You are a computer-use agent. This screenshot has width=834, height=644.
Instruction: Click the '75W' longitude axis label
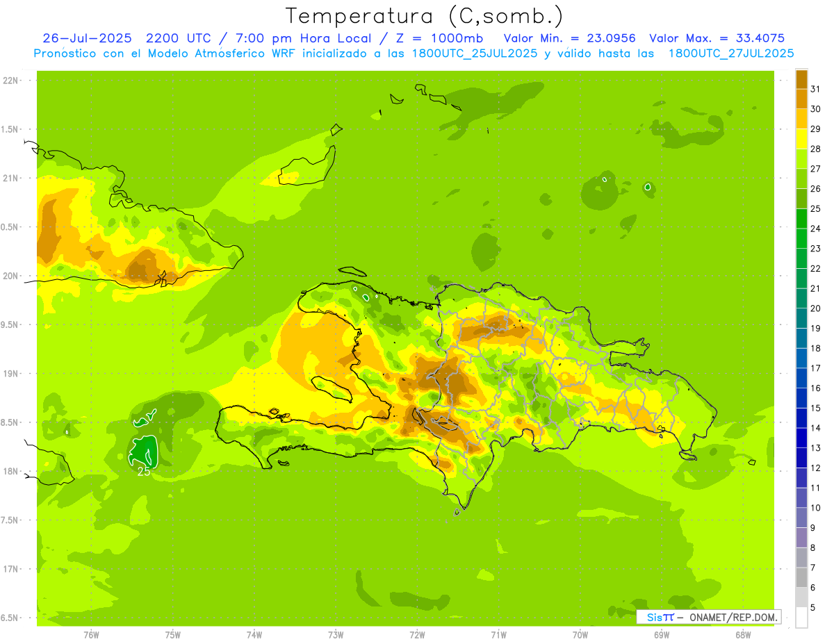point(172,634)
